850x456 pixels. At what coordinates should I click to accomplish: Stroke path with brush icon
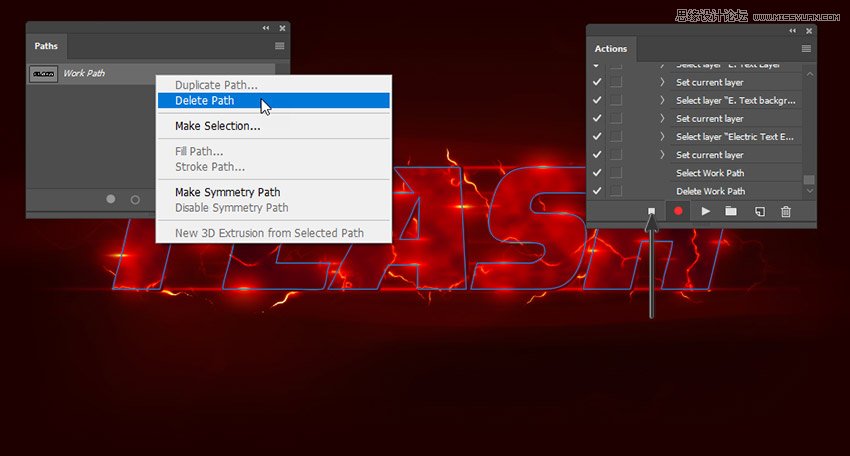click(135, 199)
